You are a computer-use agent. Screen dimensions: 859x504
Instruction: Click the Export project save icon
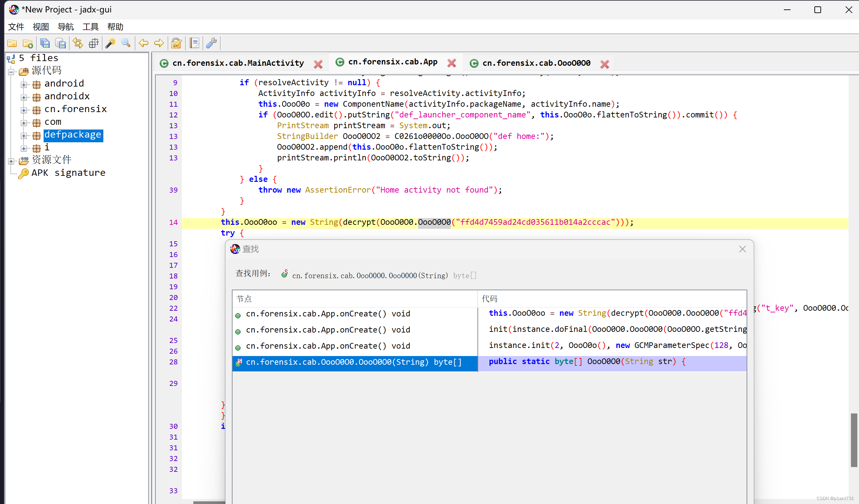[60, 43]
